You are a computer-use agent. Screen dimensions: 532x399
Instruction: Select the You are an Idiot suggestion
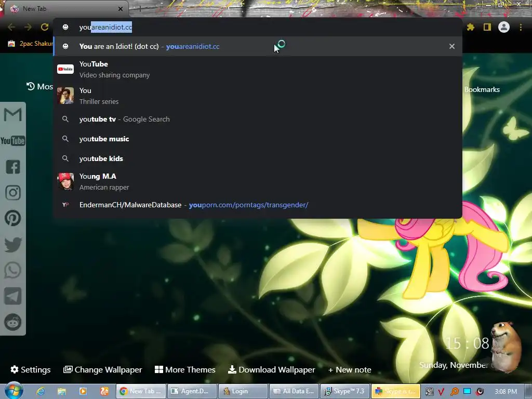tap(258, 46)
